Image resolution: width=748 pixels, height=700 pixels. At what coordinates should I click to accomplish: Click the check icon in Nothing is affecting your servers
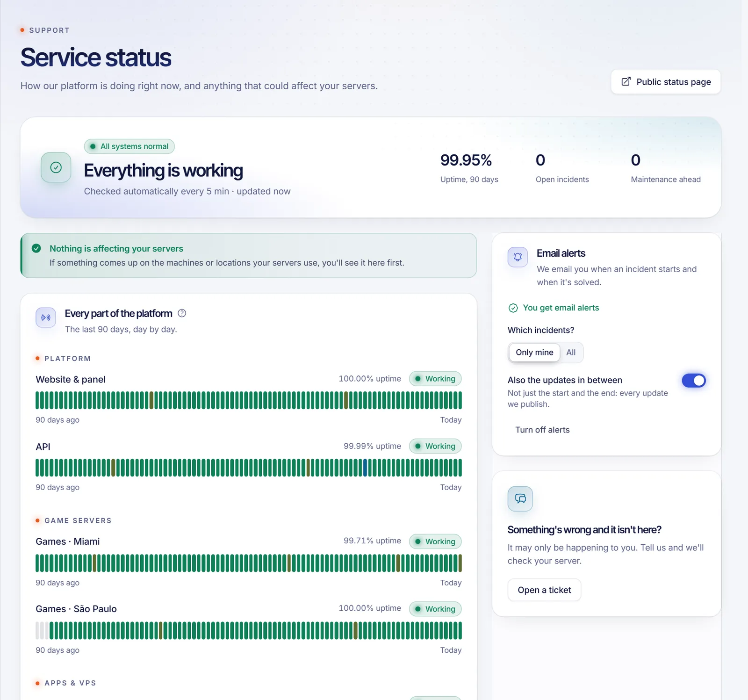[36, 248]
